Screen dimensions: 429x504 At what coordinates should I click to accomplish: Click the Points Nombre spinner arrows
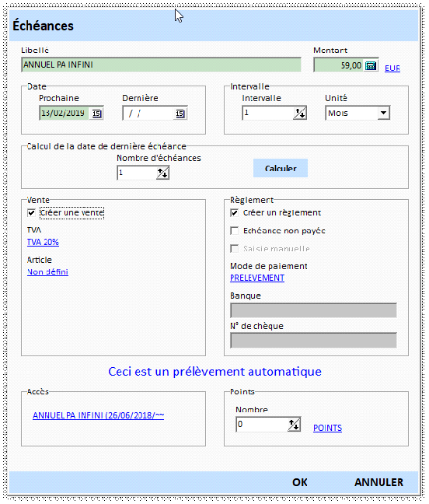click(294, 425)
